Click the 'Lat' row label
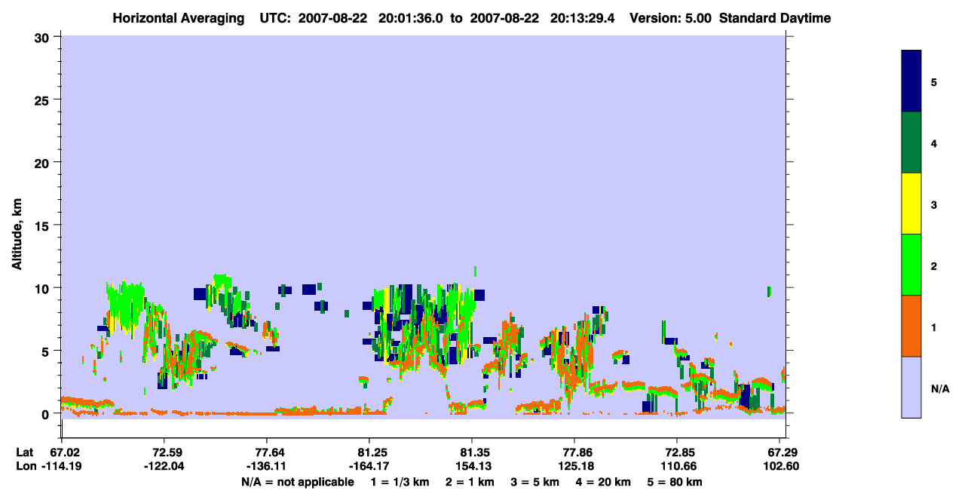Screen dimensions: 980x503 25,452
